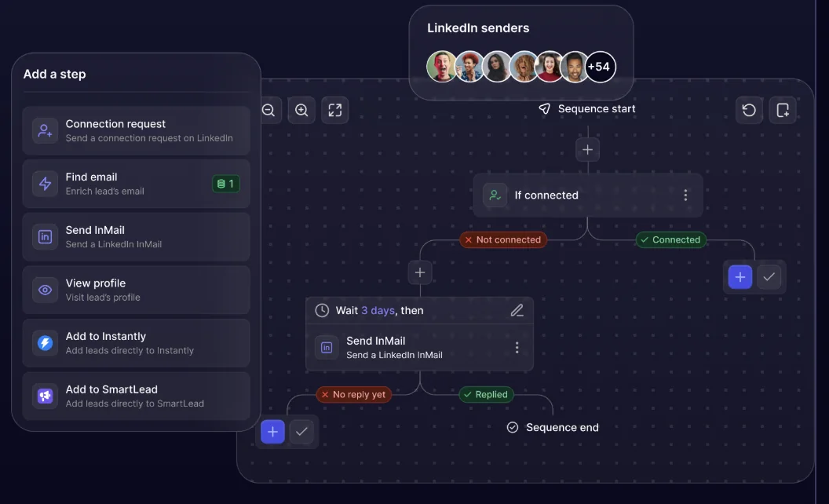829x504 pixels.
Task: Click the LinkedIn icon in Add a step panel
Action: (x=45, y=237)
